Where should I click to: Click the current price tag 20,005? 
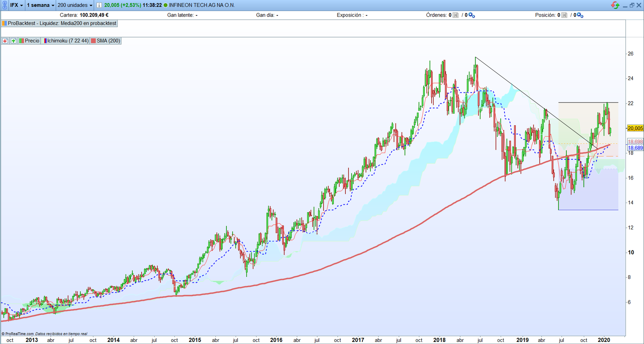(635, 128)
